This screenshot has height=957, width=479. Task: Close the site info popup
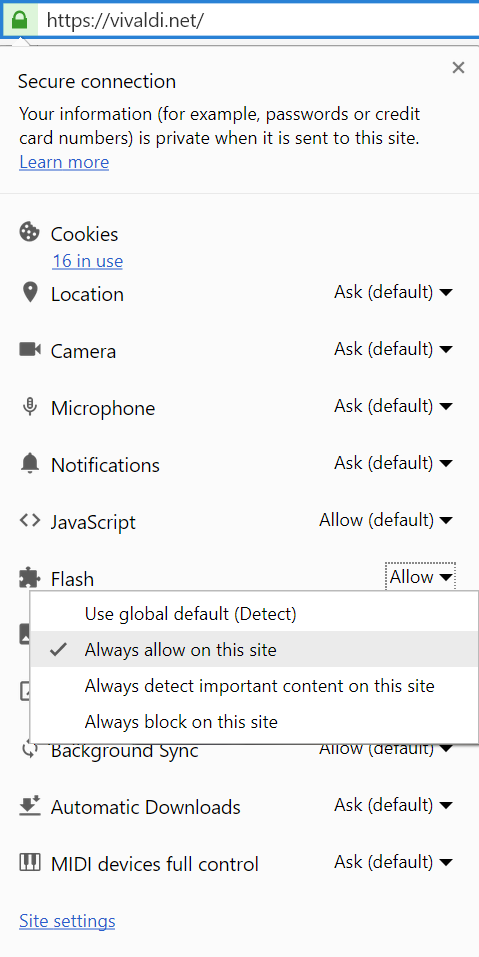pyautogui.click(x=458, y=68)
